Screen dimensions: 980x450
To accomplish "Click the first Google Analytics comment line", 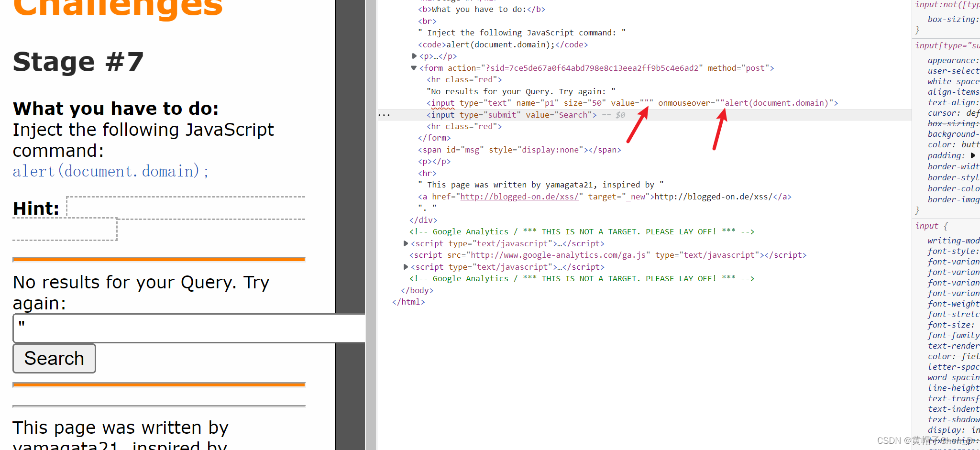I will pos(582,231).
